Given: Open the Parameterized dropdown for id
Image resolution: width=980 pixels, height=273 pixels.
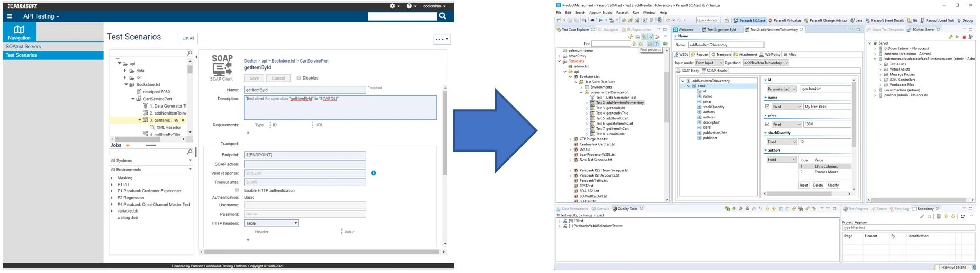Looking at the screenshot, I should [x=781, y=89].
